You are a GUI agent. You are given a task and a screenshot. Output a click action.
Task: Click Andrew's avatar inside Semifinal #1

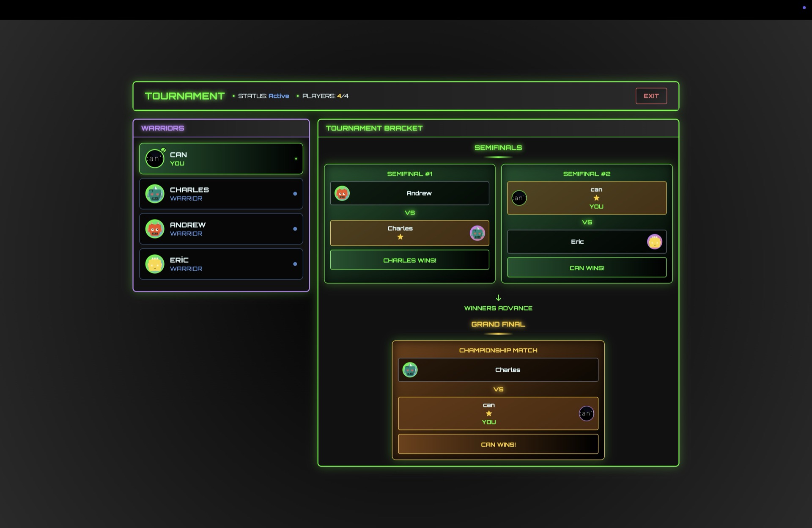(x=342, y=193)
